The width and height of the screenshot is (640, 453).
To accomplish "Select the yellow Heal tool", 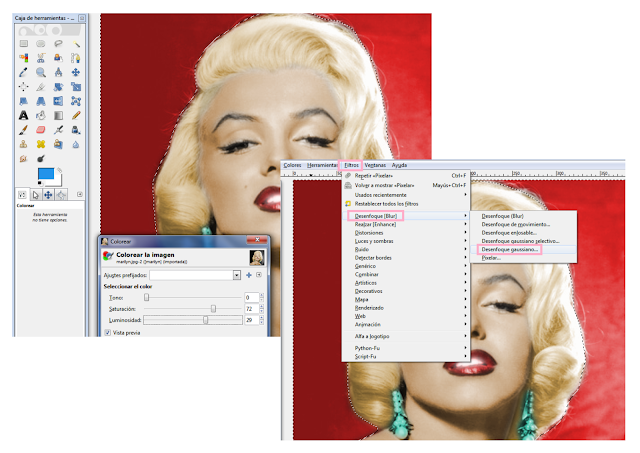I will (41, 144).
